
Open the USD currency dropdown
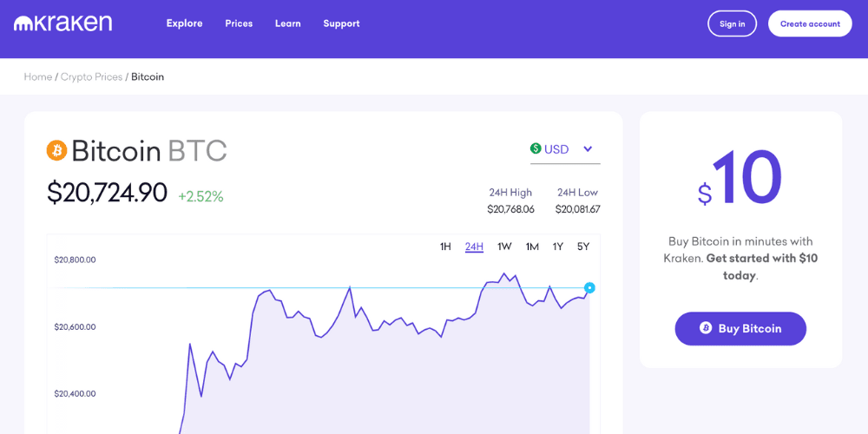point(556,149)
